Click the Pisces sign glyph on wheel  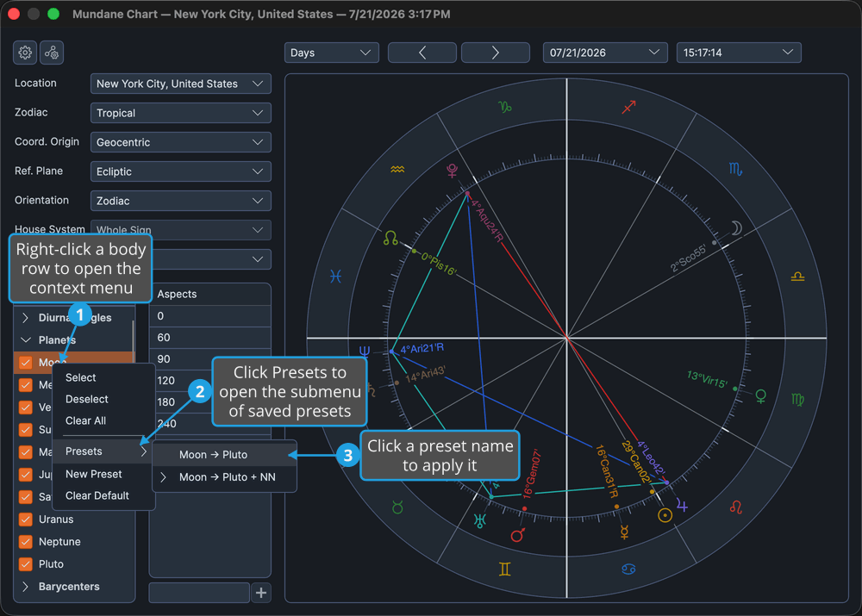click(x=335, y=276)
